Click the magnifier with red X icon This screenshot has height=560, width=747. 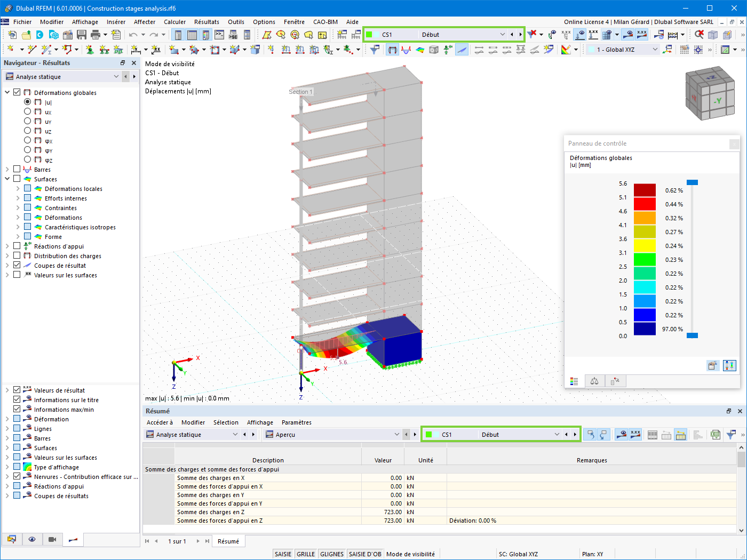699,35
